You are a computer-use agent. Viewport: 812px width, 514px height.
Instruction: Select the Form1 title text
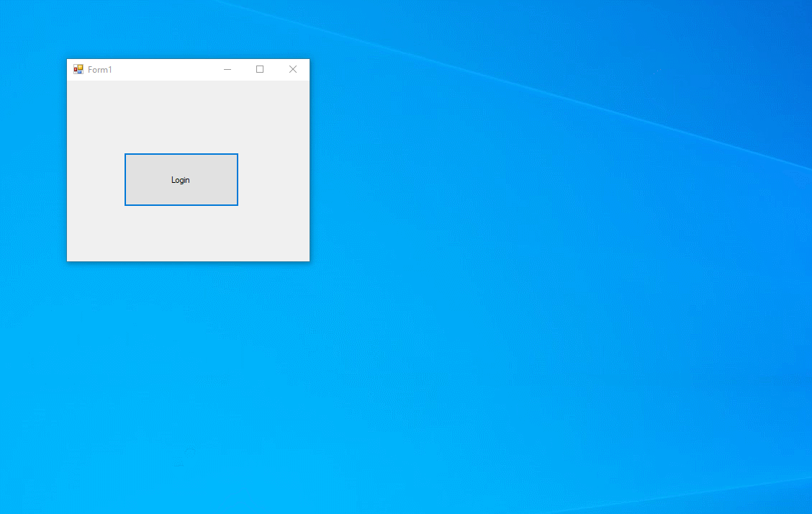tap(100, 70)
